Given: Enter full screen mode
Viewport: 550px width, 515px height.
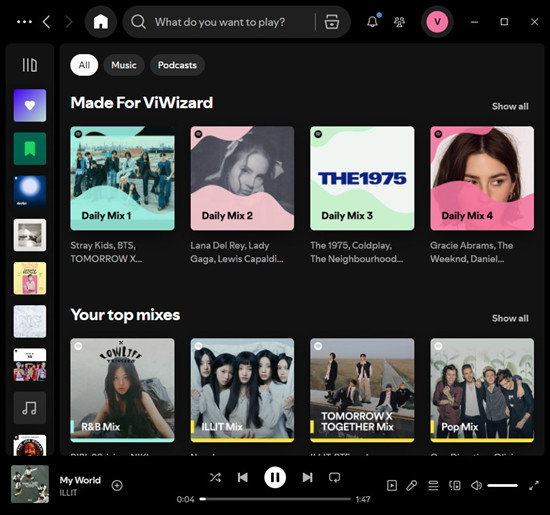Looking at the screenshot, I should click(x=534, y=486).
